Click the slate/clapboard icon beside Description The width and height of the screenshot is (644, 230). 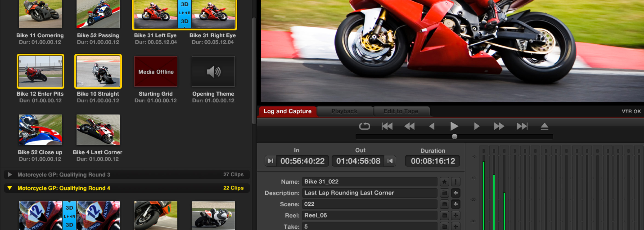coord(444,193)
